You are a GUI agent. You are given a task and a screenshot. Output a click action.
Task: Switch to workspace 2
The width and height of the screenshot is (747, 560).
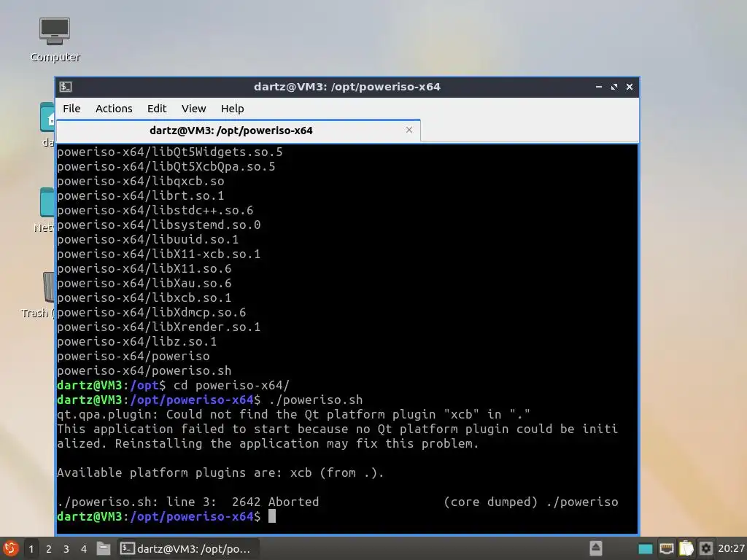point(49,549)
